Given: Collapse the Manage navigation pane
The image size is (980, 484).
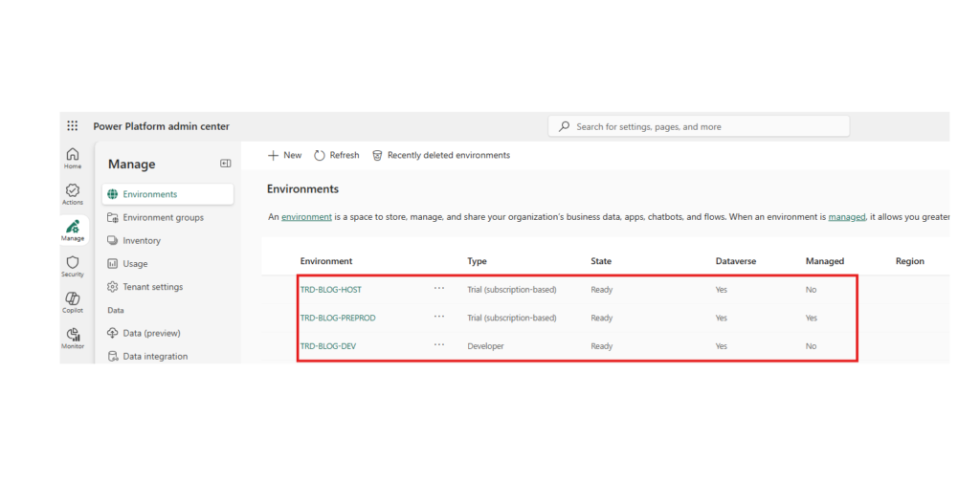Looking at the screenshot, I should click(226, 164).
